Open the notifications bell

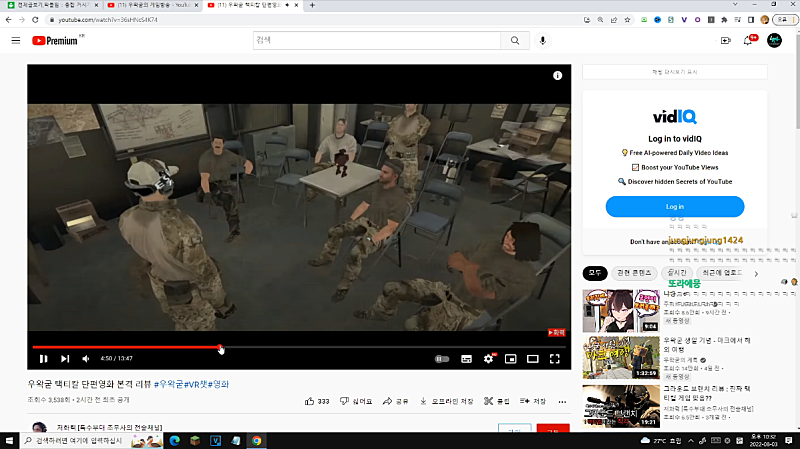tap(748, 40)
